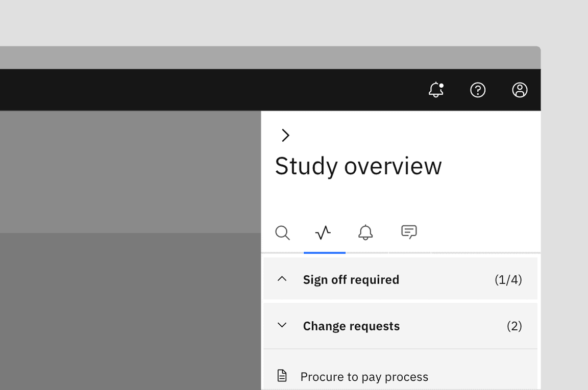Viewport: 588px width, 390px height.
Task: Open notifications bell in the top header
Action: (435, 90)
